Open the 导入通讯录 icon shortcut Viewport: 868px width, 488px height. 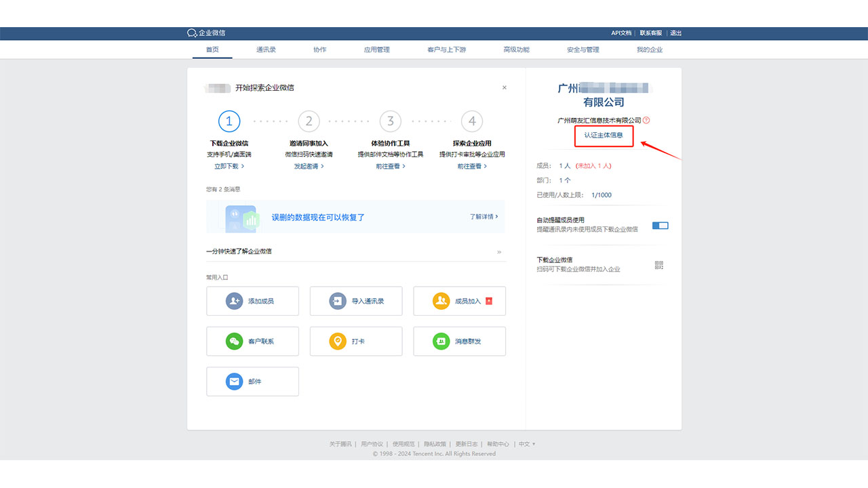click(x=338, y=301)
